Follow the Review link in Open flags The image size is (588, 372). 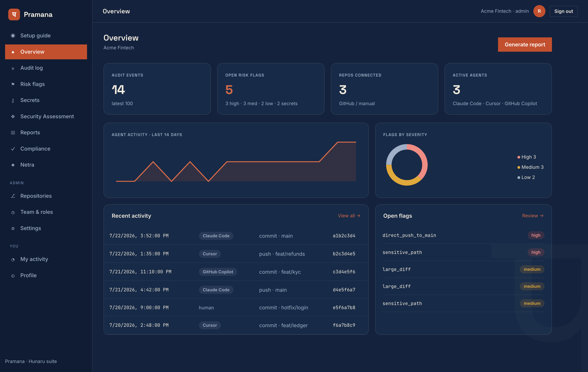pos(533,216)
